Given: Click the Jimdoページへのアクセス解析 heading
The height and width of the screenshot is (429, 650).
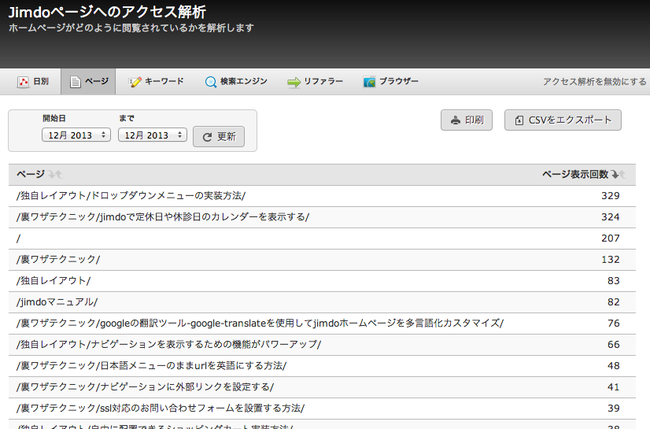Looking at the screenshot, I should pos(107,12).
